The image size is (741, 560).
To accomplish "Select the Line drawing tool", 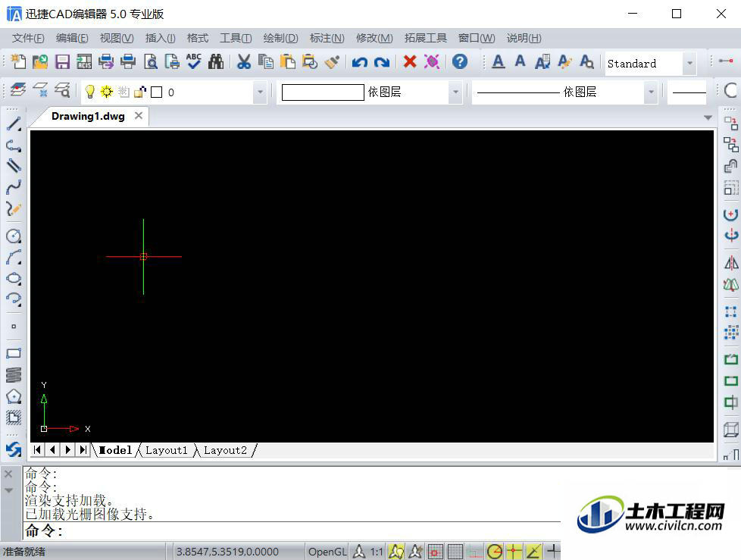I will (14, 124).
